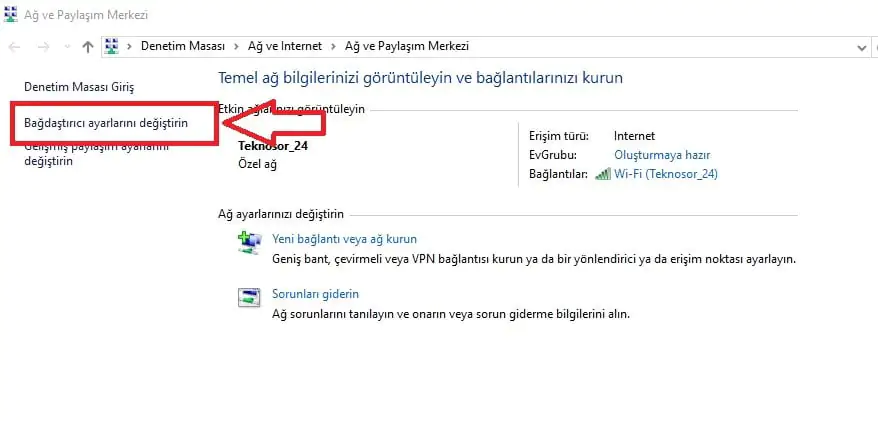
Task: Click the troubleshoot problems icon
Action: pyautogui.click(x=249, y=297)
